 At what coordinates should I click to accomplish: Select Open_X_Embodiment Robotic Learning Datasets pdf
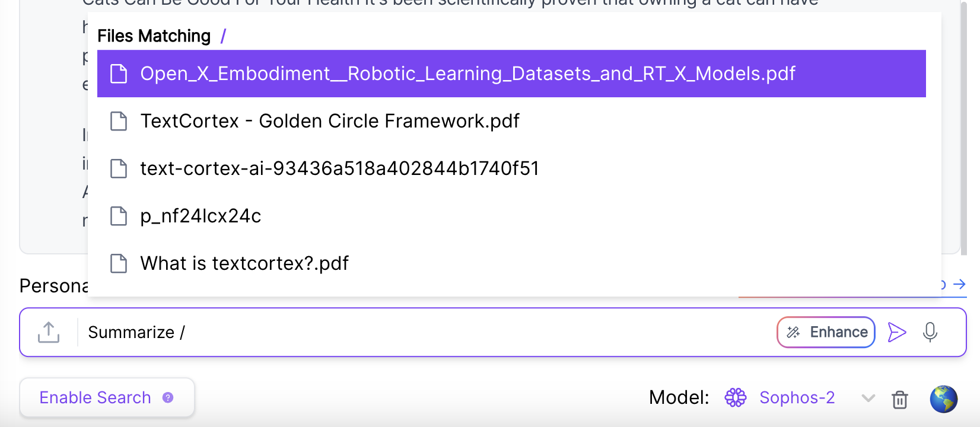pos(511,74)
